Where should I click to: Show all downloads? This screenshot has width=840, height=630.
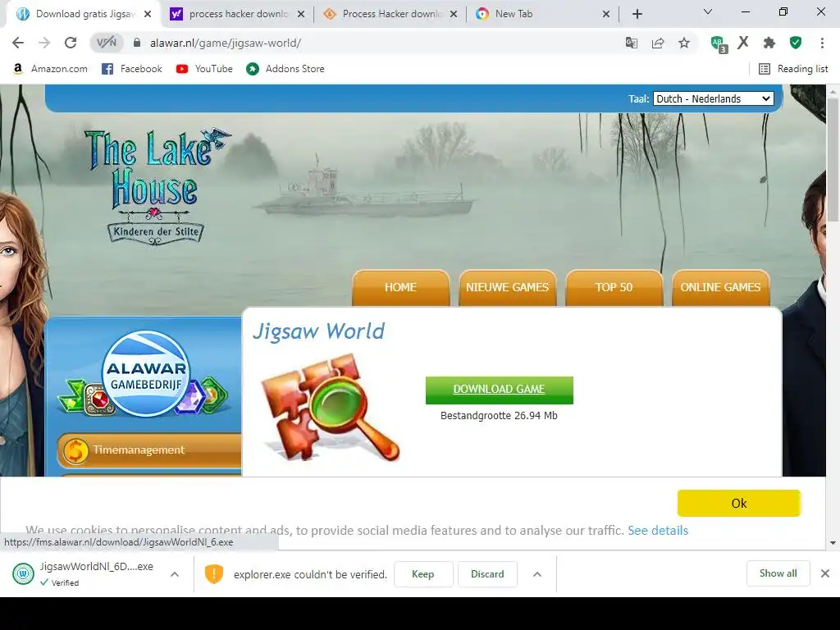[778, 573]
